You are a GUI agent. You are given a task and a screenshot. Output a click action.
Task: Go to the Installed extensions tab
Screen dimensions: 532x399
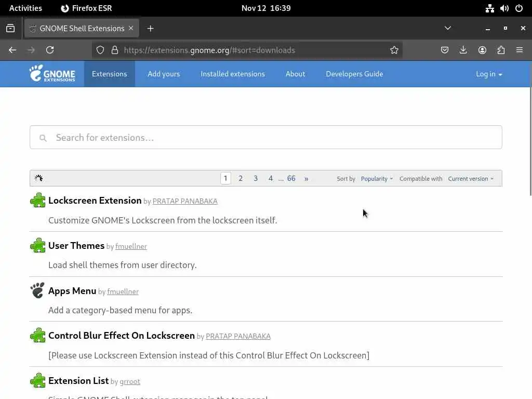(233, 74)
